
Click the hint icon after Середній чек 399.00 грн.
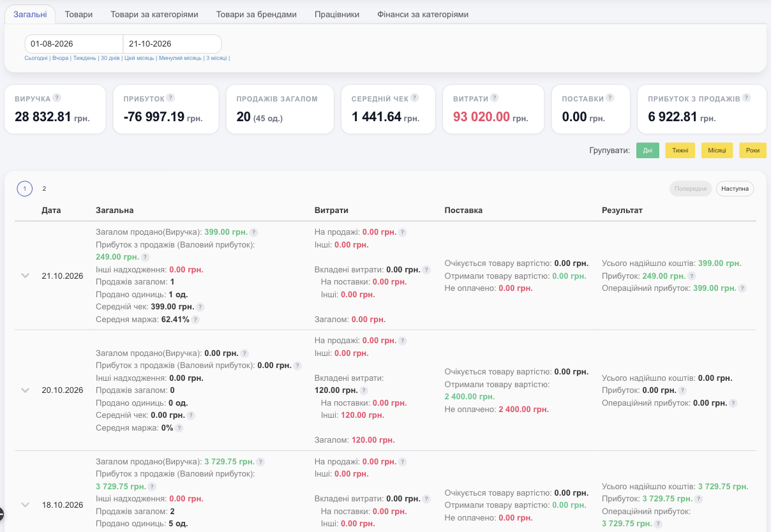tap(200, 307)
